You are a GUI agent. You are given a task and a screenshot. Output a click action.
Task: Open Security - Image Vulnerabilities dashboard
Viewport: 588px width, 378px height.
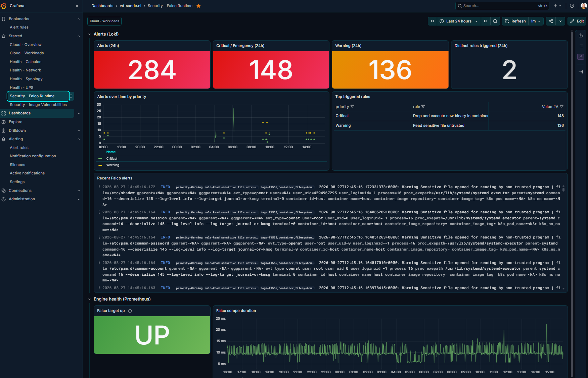38,105
